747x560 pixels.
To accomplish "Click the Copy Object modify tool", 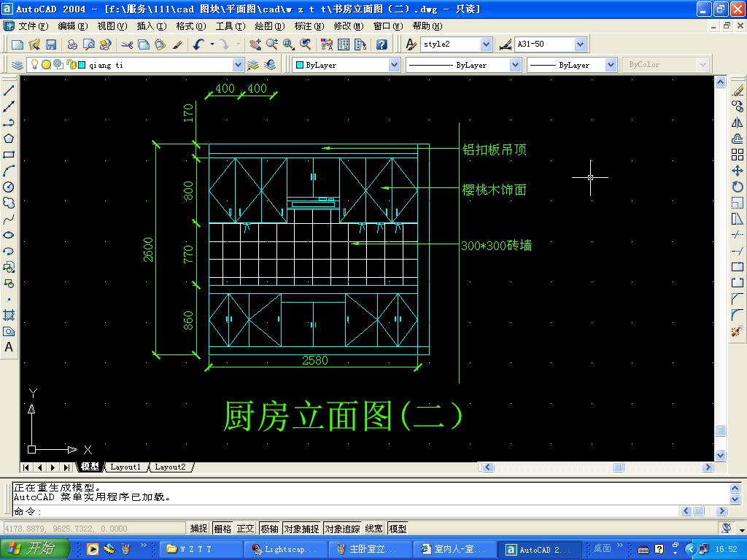I will [x=738, y=106].
